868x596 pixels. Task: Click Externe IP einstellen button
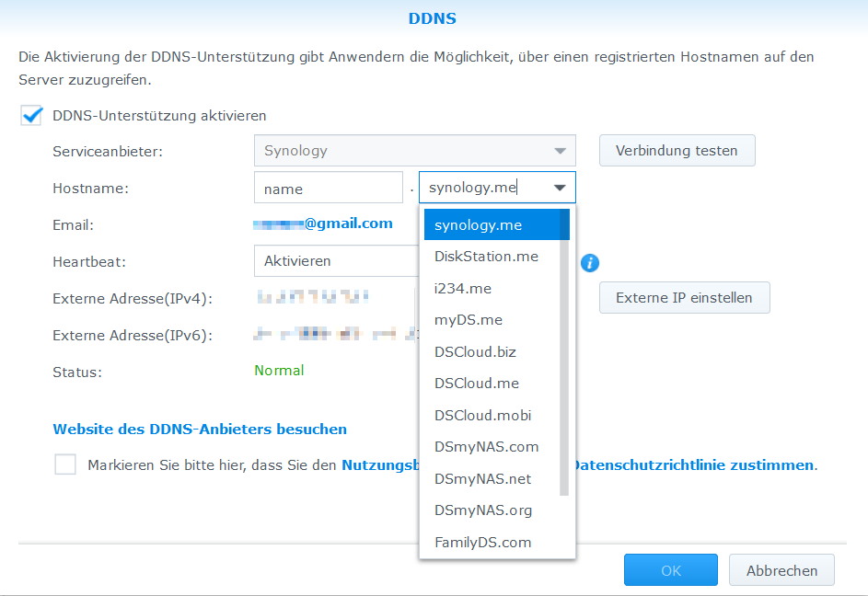pyautogui.click(x=684, y=298)
